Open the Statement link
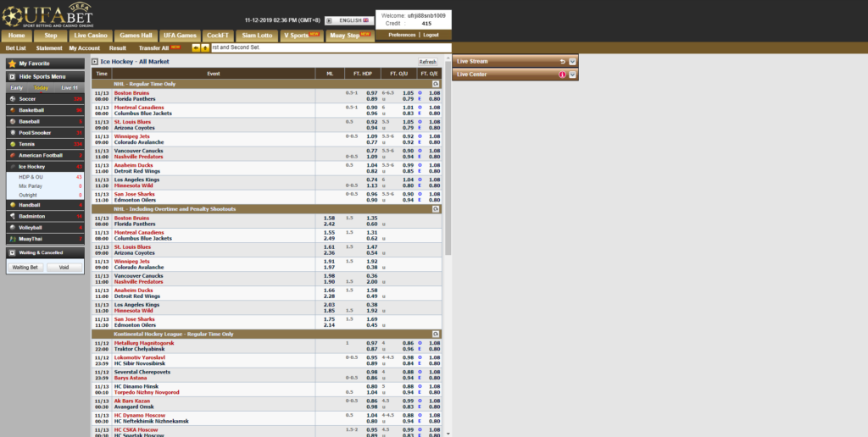 (x=49, y=48)
